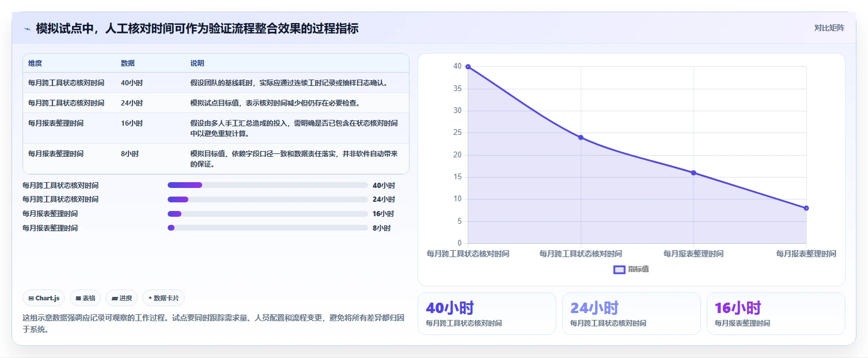Viewport: 868px width, 358px height.
Task: Select the 进度 tag
Action: [122, 298]
